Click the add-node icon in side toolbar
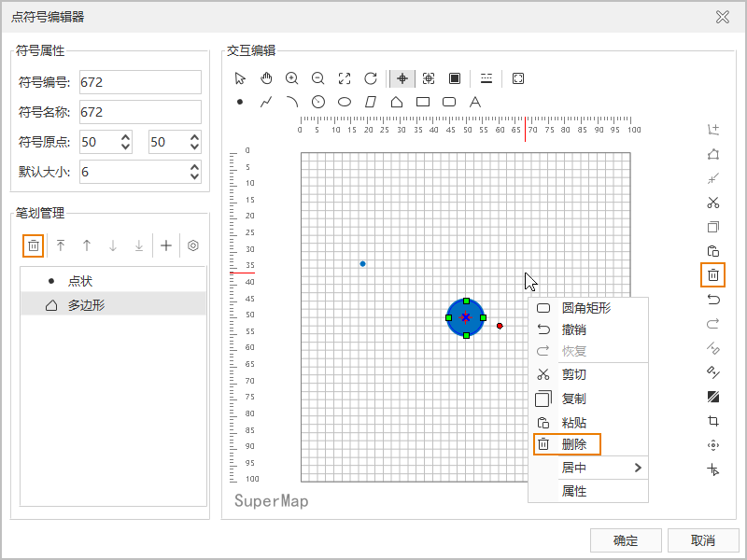Viewport: 747px width, 560px height. pos(713,130)
